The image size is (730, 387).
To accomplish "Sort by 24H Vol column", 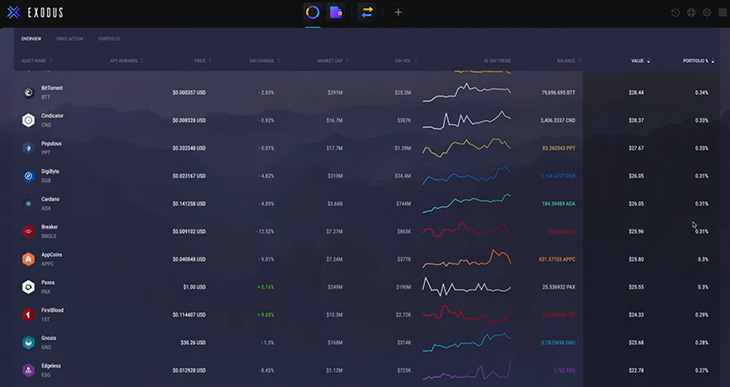I will click(x=406, y=61).
